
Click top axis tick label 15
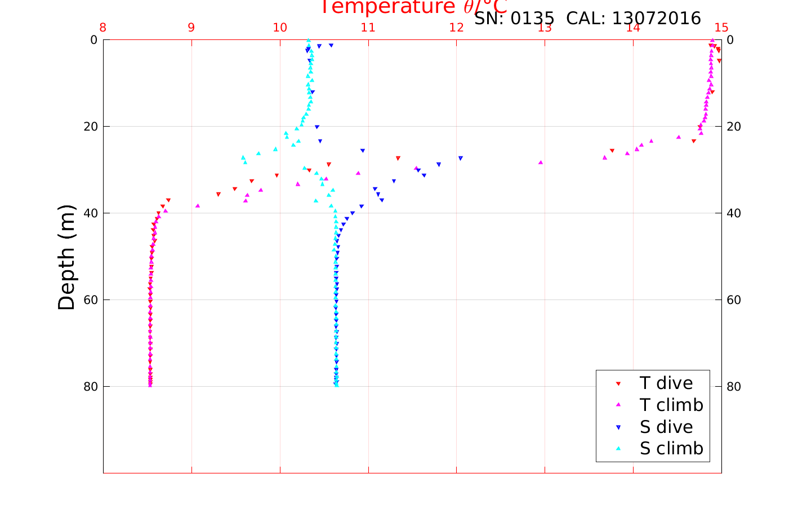pyautogui.click(x=721, y=28)
